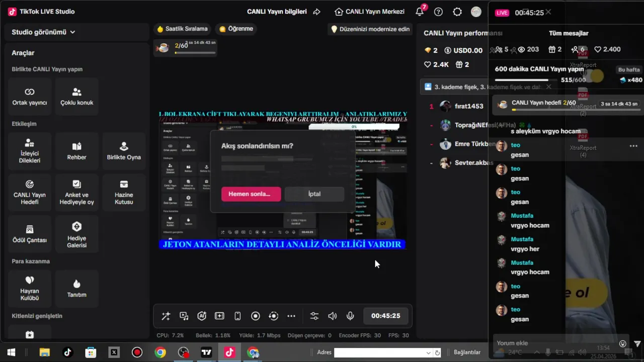644x362 pixels.
Task: Open the Rehber tool
Action: pyautogui.click(x=76, y=151)
